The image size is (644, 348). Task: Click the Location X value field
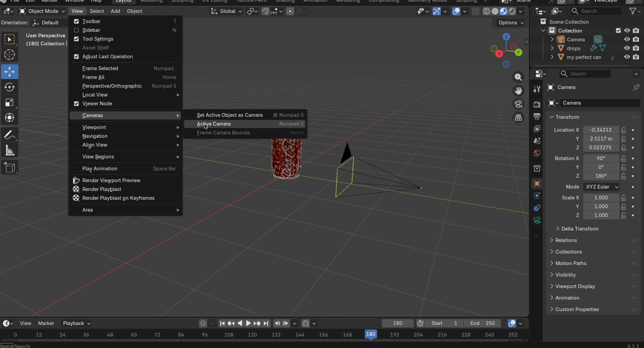click(601, 130)
